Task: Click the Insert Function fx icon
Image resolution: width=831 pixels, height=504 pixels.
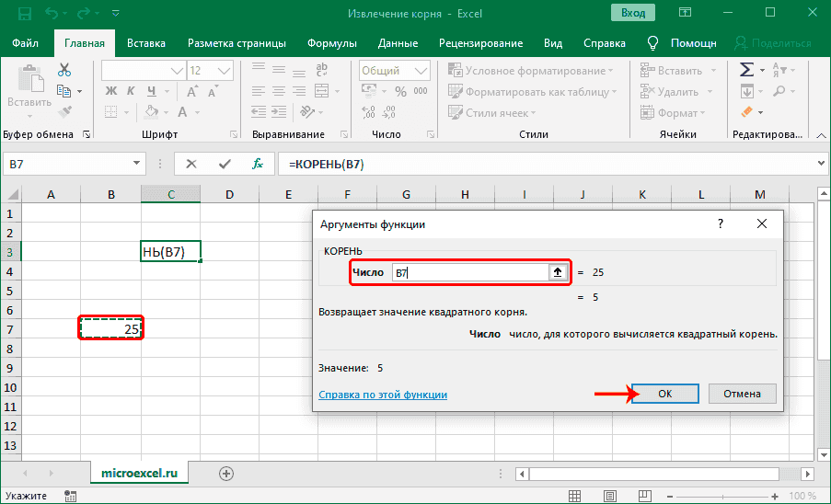Action: 259,164
